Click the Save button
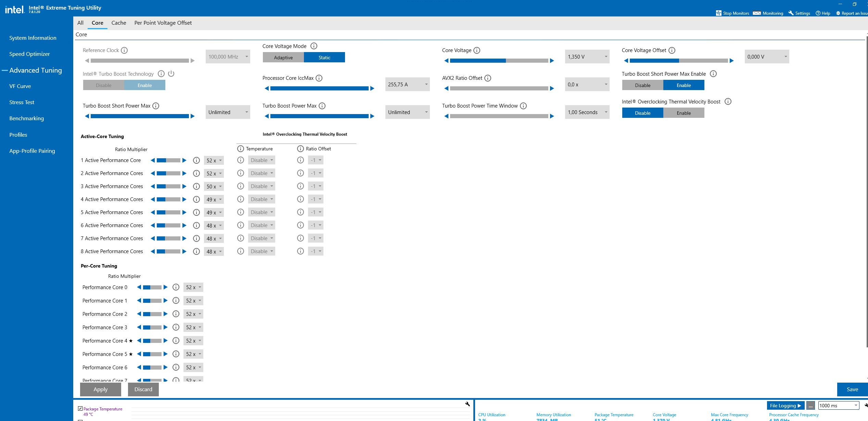 852,389
